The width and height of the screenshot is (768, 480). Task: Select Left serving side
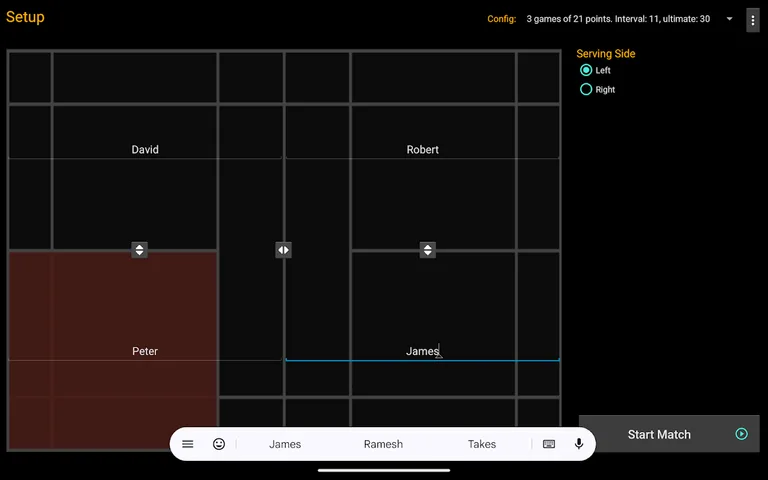pos(595,70)
